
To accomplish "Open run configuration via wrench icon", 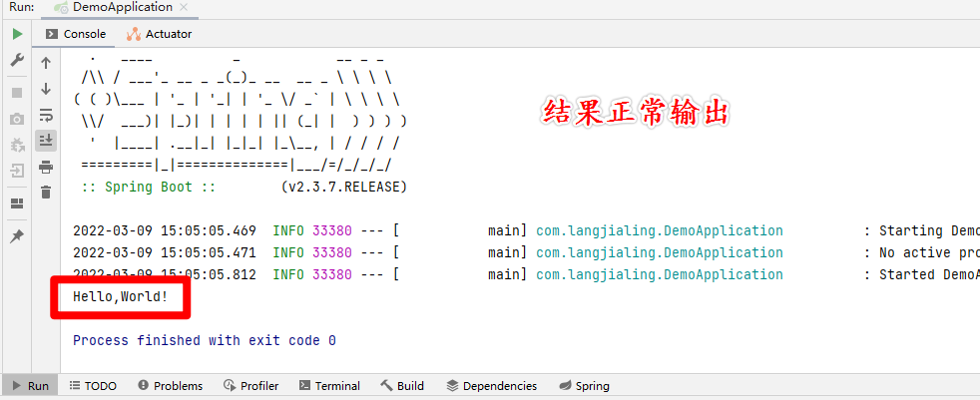I will point(17,61).
